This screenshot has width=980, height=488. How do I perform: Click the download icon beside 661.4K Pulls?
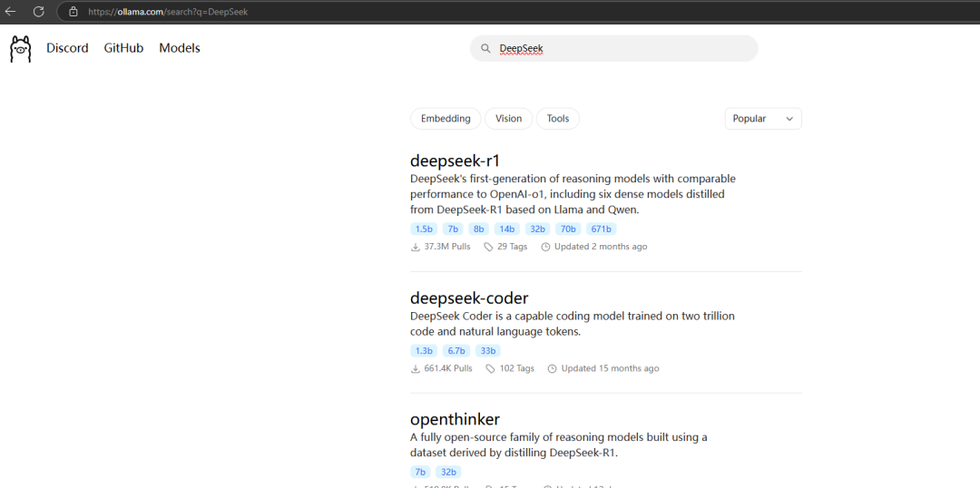click(x=415, y=368)
